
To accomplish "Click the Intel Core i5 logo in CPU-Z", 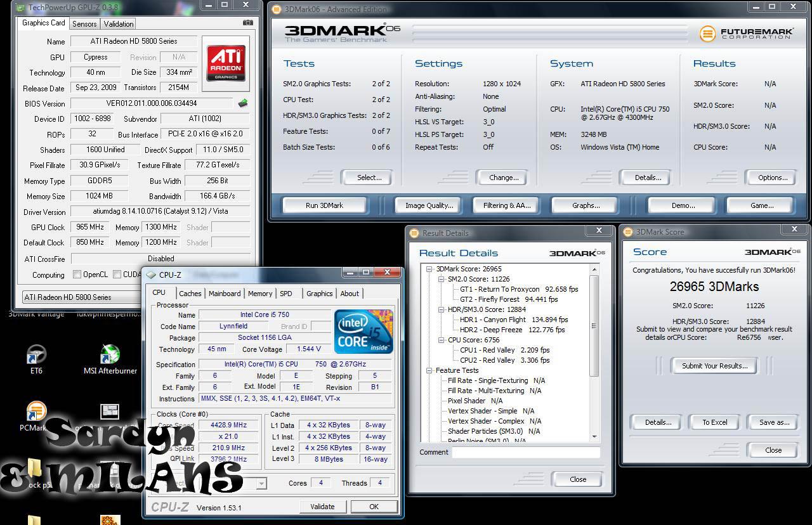I will click(363, 332).
